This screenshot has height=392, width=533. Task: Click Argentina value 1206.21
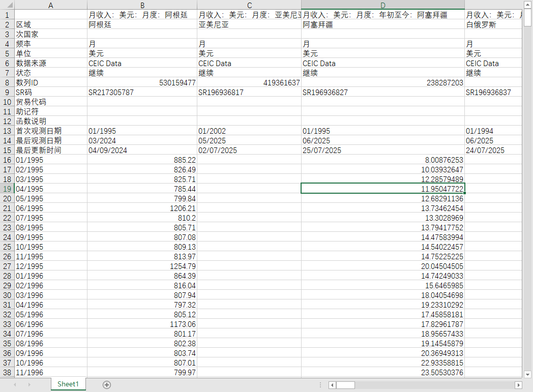[142, 208]
